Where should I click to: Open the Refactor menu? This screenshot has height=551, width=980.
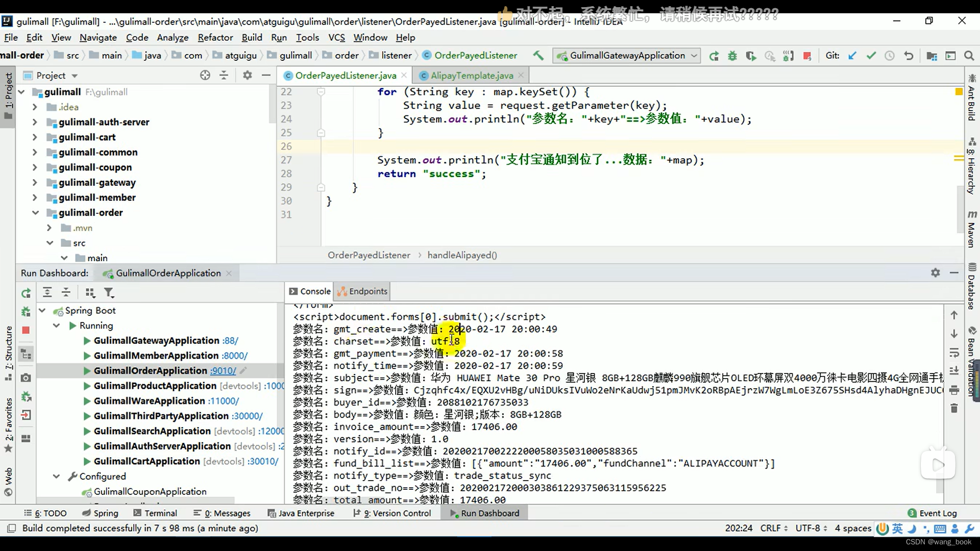pos(215,37)
